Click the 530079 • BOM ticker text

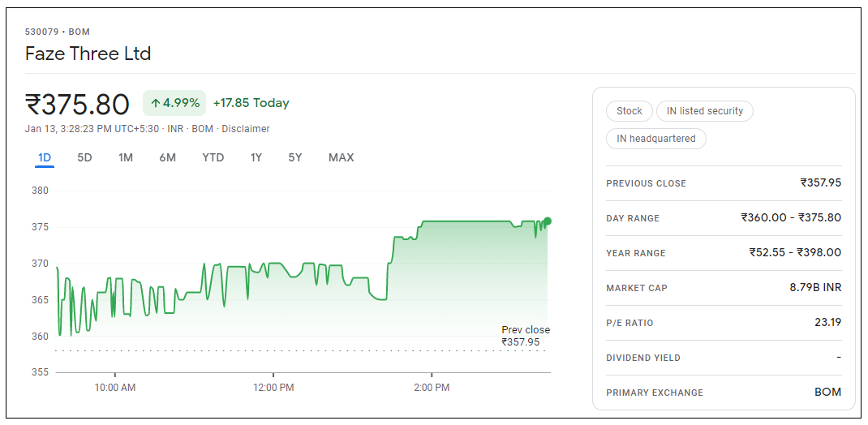(58, 32)
